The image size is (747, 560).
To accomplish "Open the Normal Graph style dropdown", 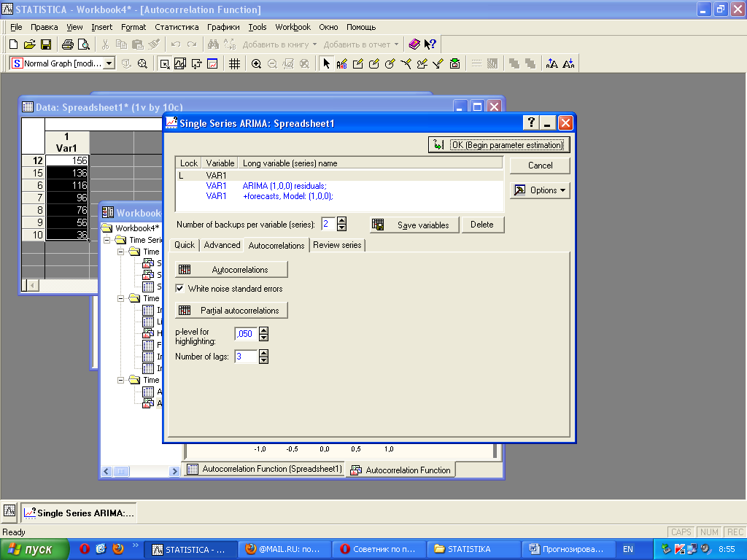I will (109, 63).
